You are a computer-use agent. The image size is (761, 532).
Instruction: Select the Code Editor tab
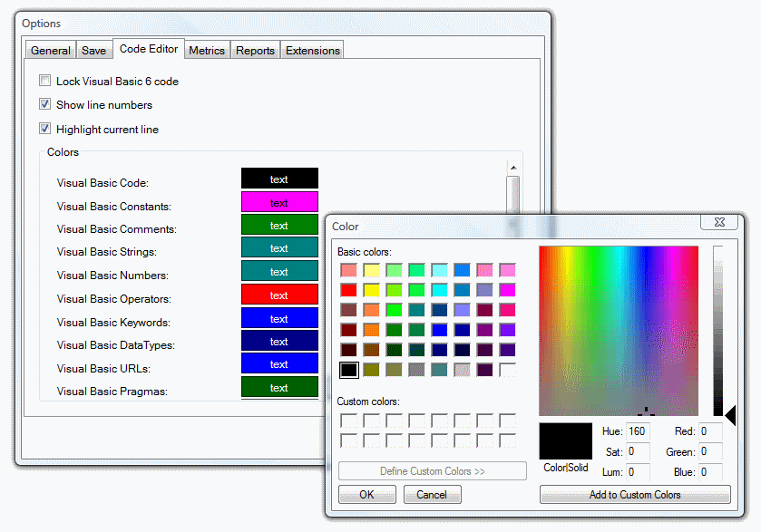[x=149, y=49]
